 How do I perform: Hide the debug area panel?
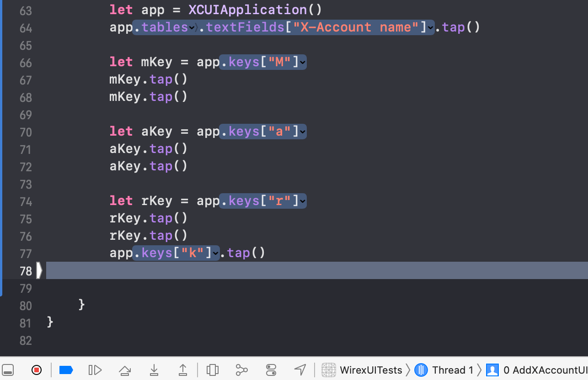click(x=8, y=369)
